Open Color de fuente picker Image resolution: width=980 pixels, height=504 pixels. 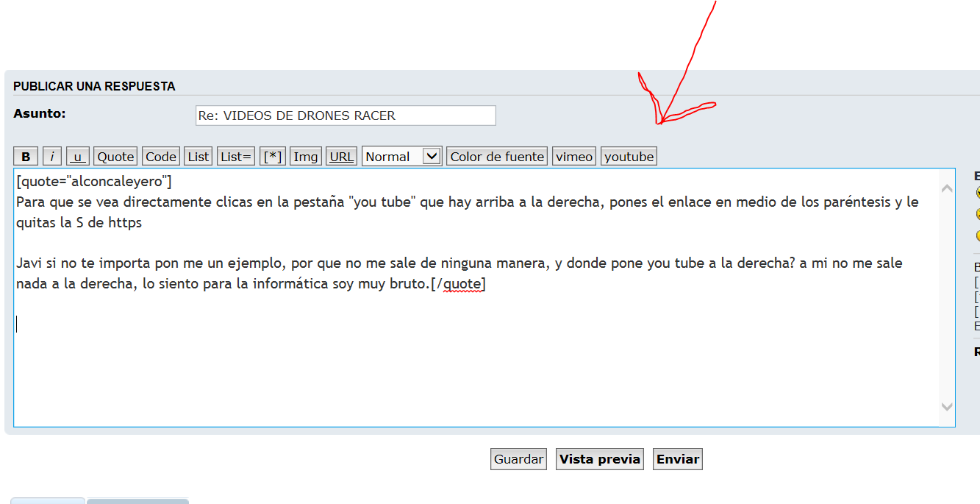pos(497,157)
